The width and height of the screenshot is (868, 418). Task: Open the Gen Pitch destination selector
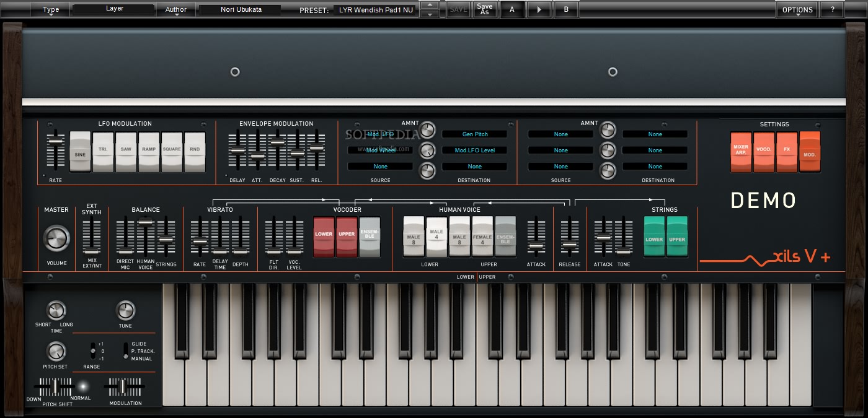474,134
